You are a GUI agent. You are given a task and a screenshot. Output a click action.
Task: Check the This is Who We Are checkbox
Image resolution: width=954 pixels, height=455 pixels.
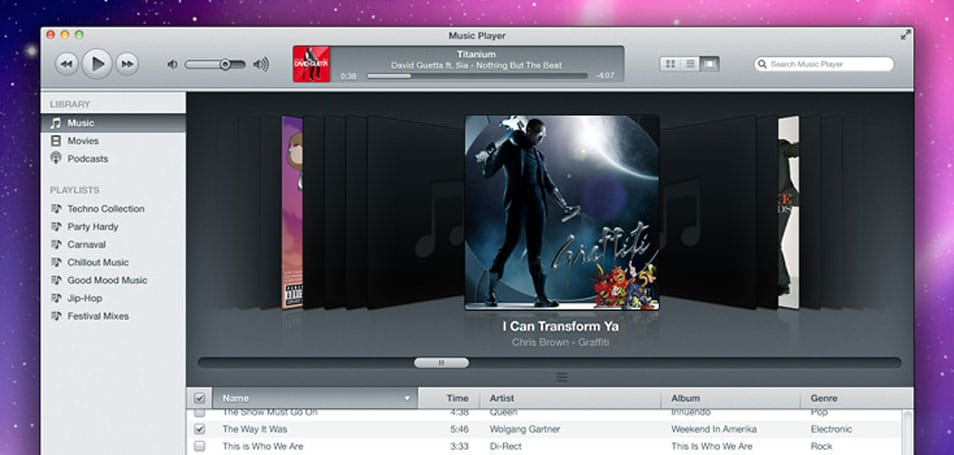(199, 446)
